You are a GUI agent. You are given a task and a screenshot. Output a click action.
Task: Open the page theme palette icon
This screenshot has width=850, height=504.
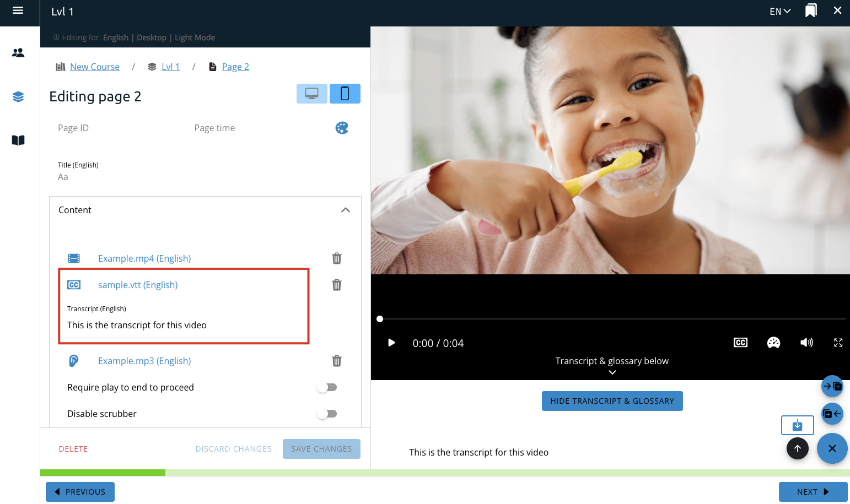tap(342, 128)
